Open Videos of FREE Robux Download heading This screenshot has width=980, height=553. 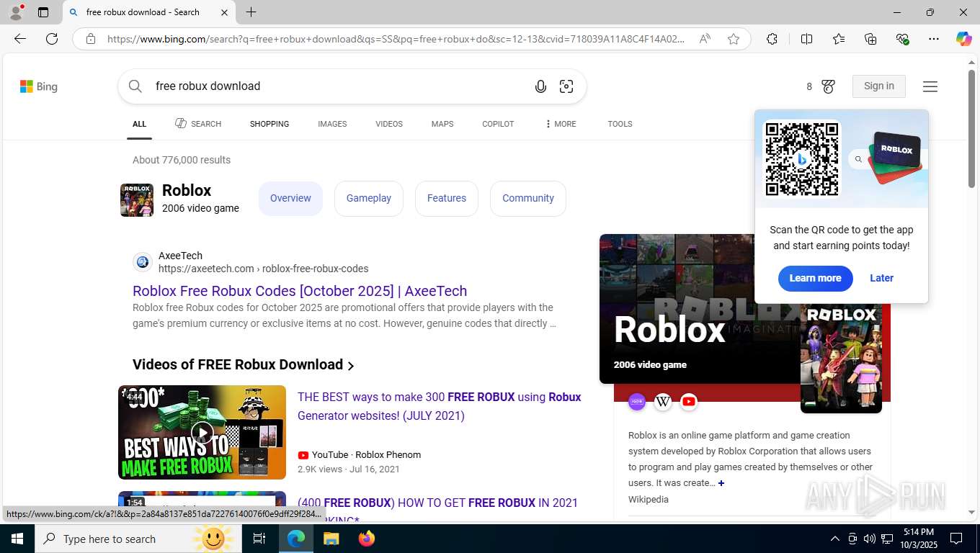tap(244, 364)
